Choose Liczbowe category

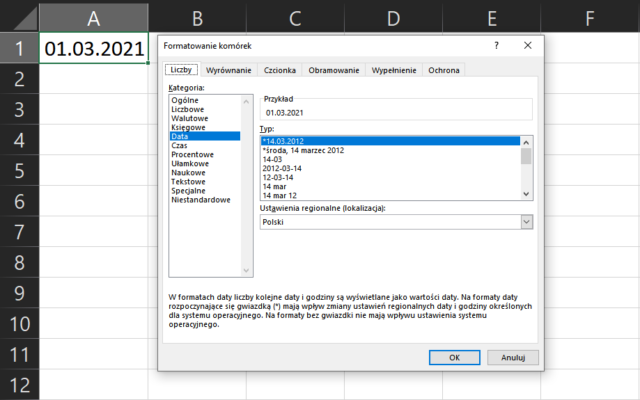pyautogui.click(x=204, y=109)
